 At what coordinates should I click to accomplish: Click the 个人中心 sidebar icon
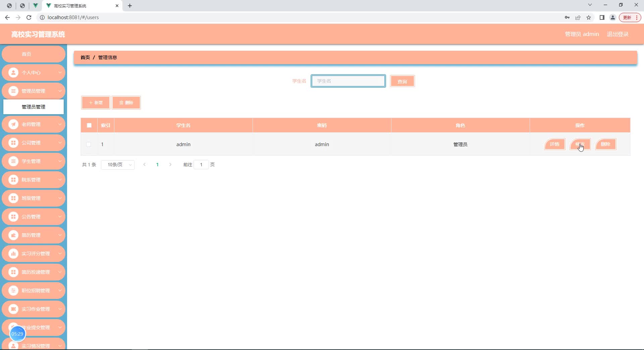[x=13, y=73]
